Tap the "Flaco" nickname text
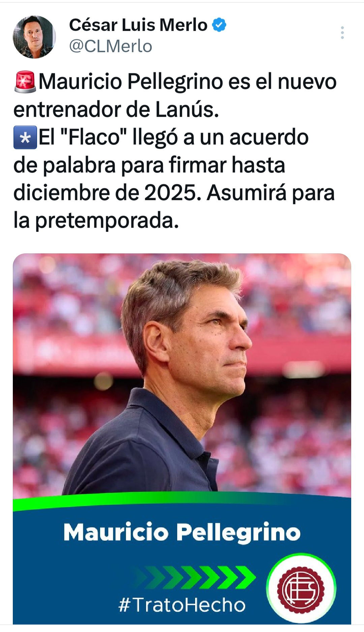 coord(94,138)
